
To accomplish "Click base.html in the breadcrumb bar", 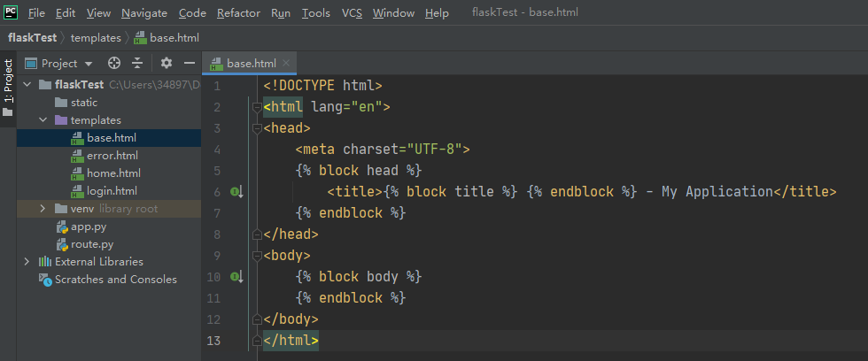I will pos(167,38).
